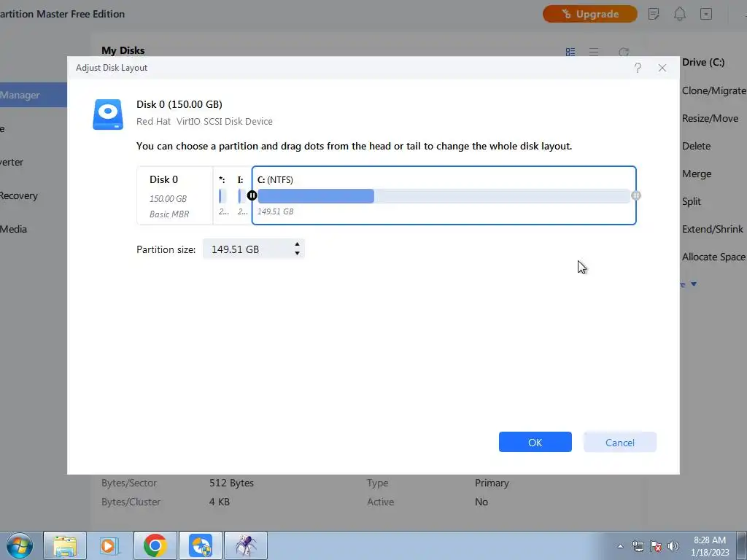Click the Upgrade button in title bar
Viewport: 747px width, 560px height.
(589, 14)
